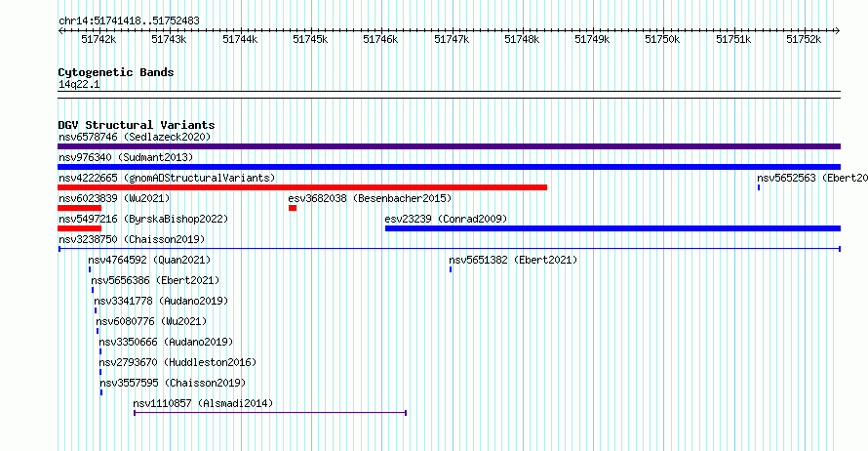The image size is (868, 451).
Task: Open nsv6080776 (Wu2021) label
Action: [151, 321]
